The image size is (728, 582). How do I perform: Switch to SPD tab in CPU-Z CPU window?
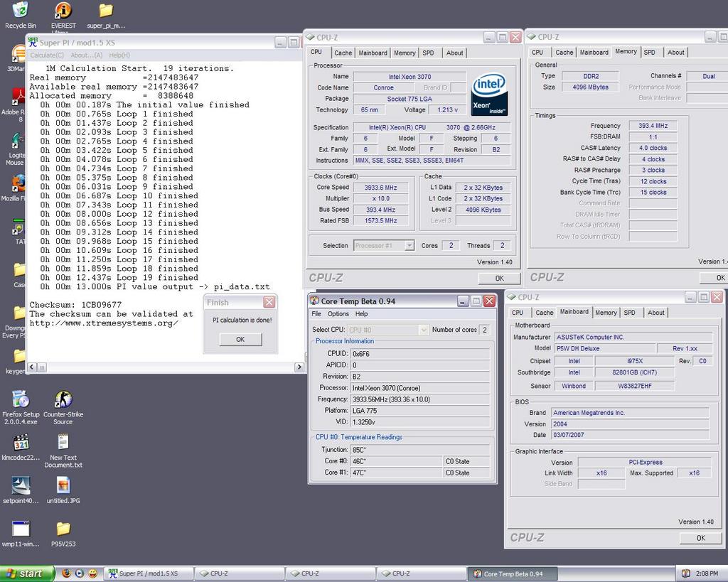(x=428, y=53)
